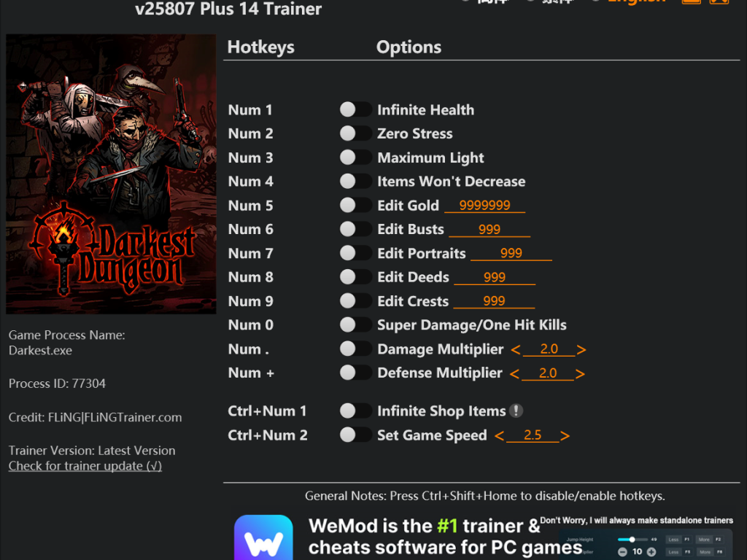Decrease Defense Multiplier with left arrow
747x560 pixels.
(514, 374)
